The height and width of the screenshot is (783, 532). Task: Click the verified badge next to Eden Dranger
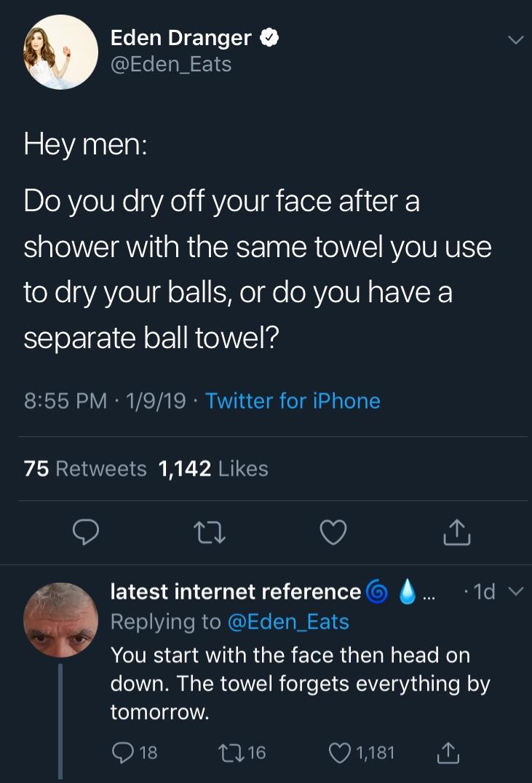[269, 37]
